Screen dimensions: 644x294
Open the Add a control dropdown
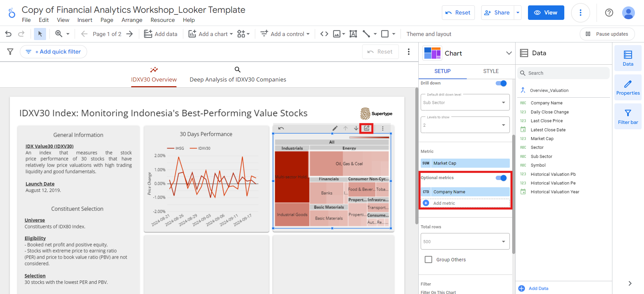click(x=285, y=34)
